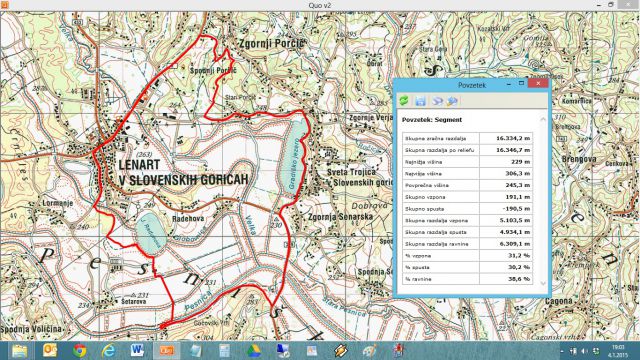Screen dimensions: 640x360
Task: Open Internet Explorer from the taskbar
Action: coord(109,351)
